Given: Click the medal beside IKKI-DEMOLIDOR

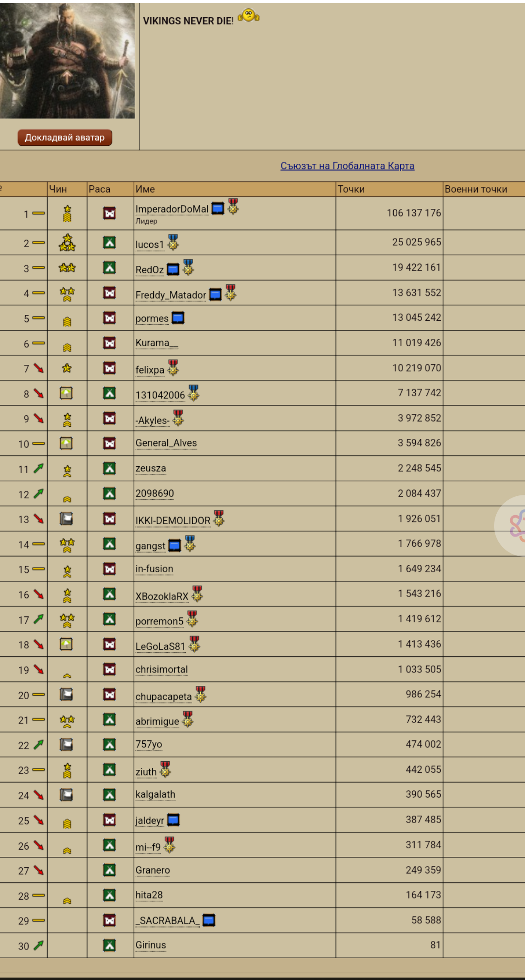Looking at the screenshot, I should pyautogui.click(x=219, y=518).
